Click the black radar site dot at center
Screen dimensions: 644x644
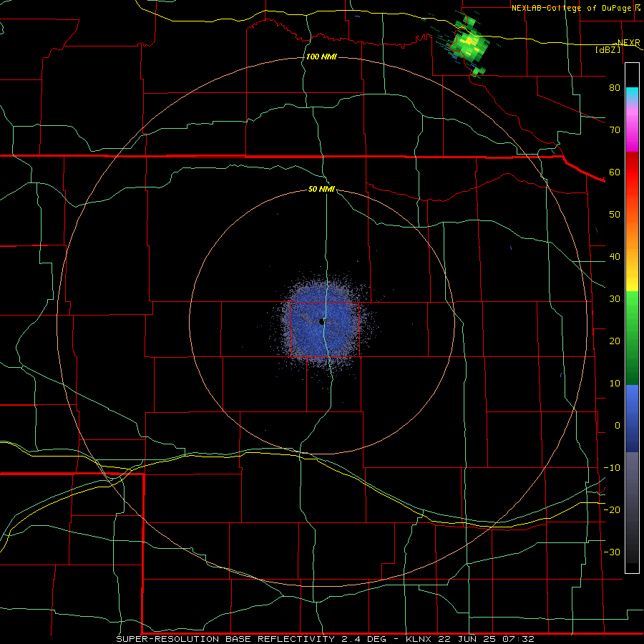tap(322, 322)
